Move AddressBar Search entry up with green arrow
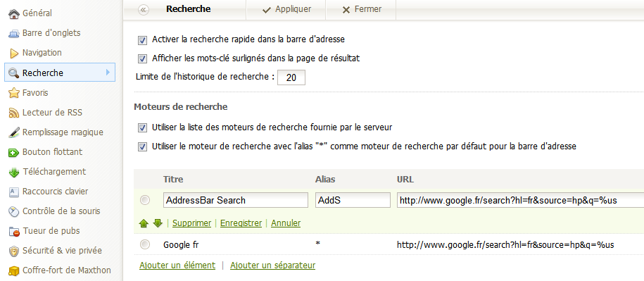 [144, 223]
